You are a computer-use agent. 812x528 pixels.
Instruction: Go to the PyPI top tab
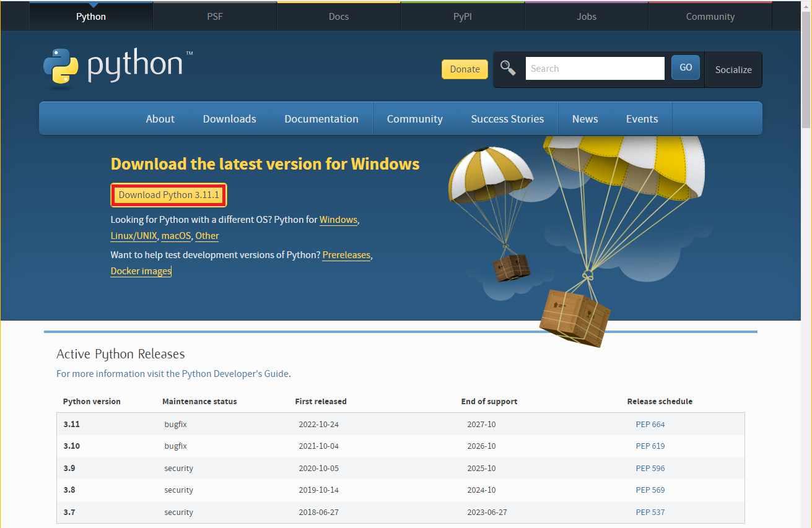point(463,16)
